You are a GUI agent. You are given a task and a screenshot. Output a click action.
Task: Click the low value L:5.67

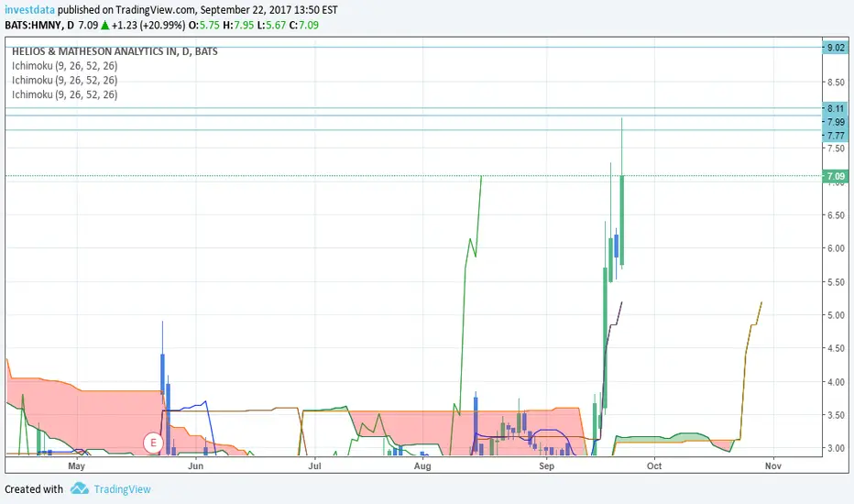(272, 25)
